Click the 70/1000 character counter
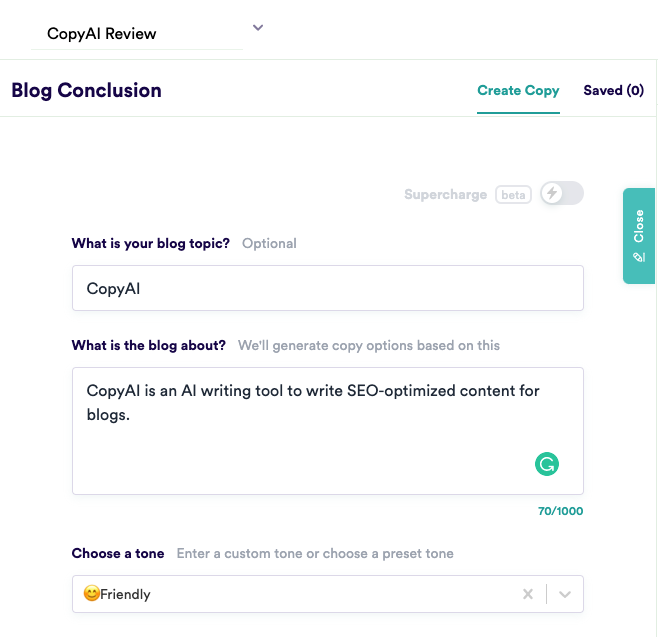The image size is (658, 637). (560, 511)
